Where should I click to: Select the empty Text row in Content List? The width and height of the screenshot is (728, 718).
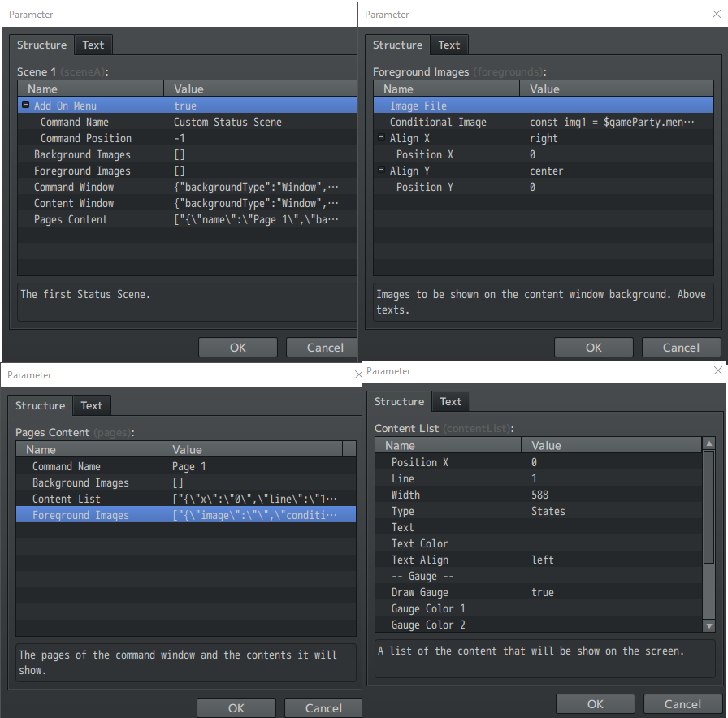coord(539,527)
